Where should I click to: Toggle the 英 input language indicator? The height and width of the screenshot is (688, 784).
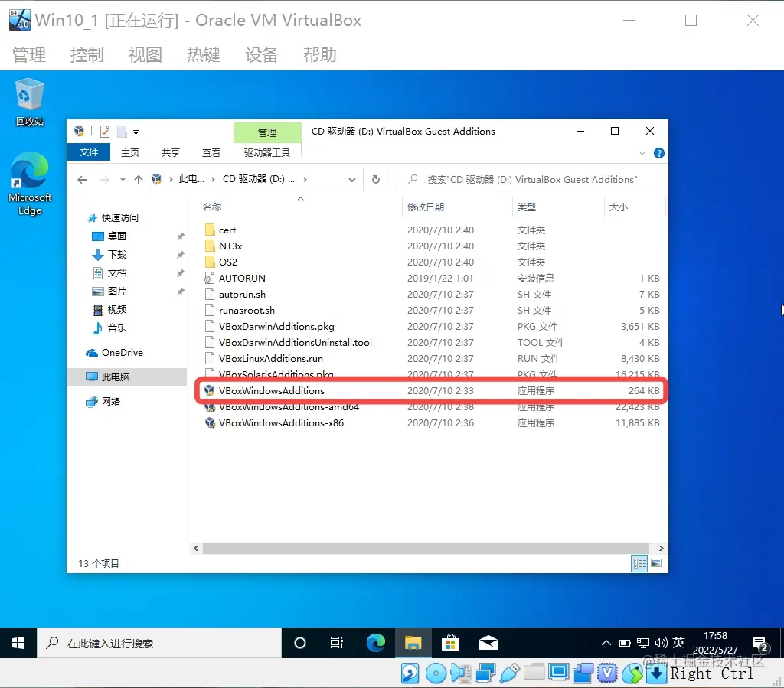coord(678,643)
